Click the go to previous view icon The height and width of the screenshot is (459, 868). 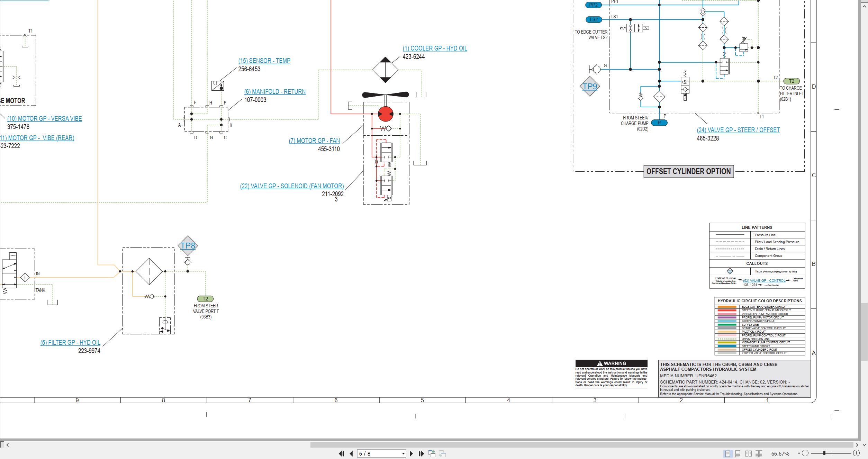[x=432, y=453]
